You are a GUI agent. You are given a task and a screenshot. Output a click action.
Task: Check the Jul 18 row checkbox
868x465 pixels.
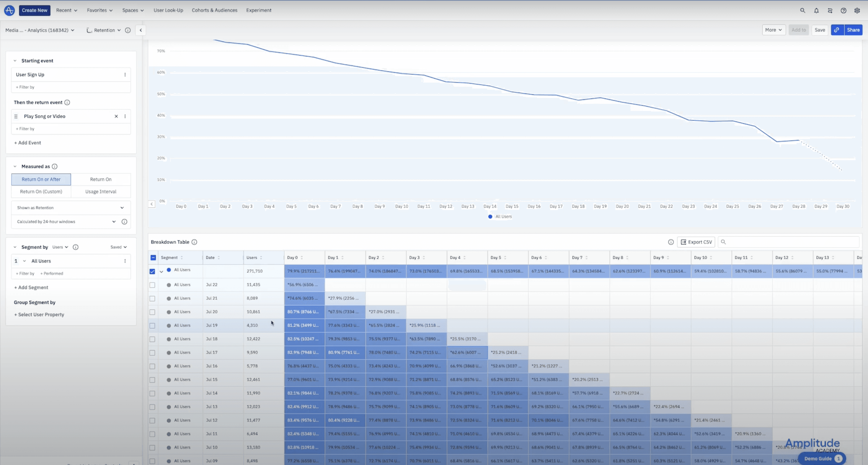coord(152,339)
